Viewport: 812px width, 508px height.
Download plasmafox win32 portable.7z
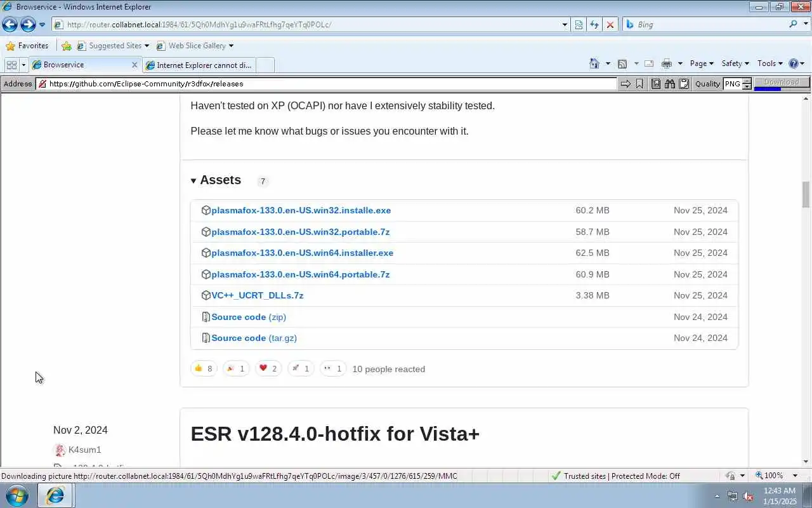pos(300,232)
